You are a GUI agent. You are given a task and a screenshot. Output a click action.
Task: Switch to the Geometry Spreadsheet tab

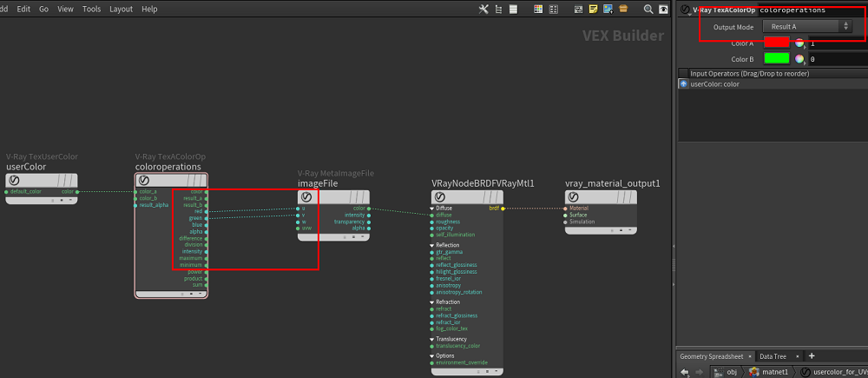pyautogui.click(x=712, y=356)
